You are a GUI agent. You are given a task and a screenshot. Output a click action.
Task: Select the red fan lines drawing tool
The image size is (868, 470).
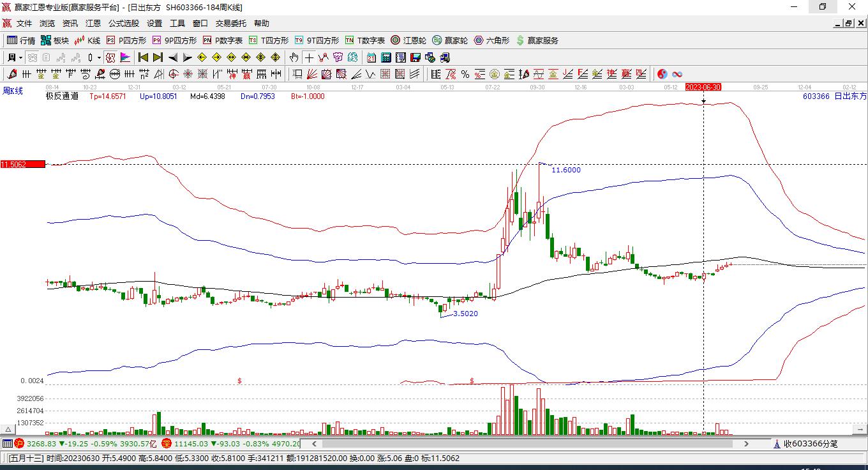click(312, 74)
